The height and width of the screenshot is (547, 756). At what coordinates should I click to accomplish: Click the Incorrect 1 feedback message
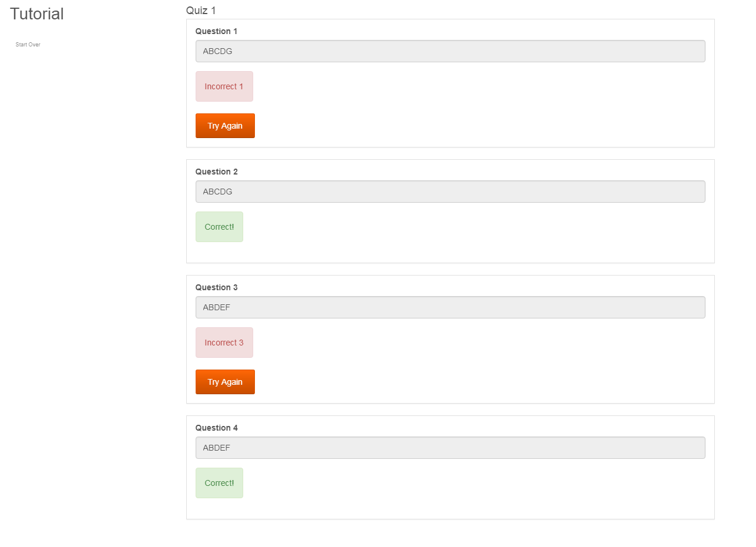(224, 86)
